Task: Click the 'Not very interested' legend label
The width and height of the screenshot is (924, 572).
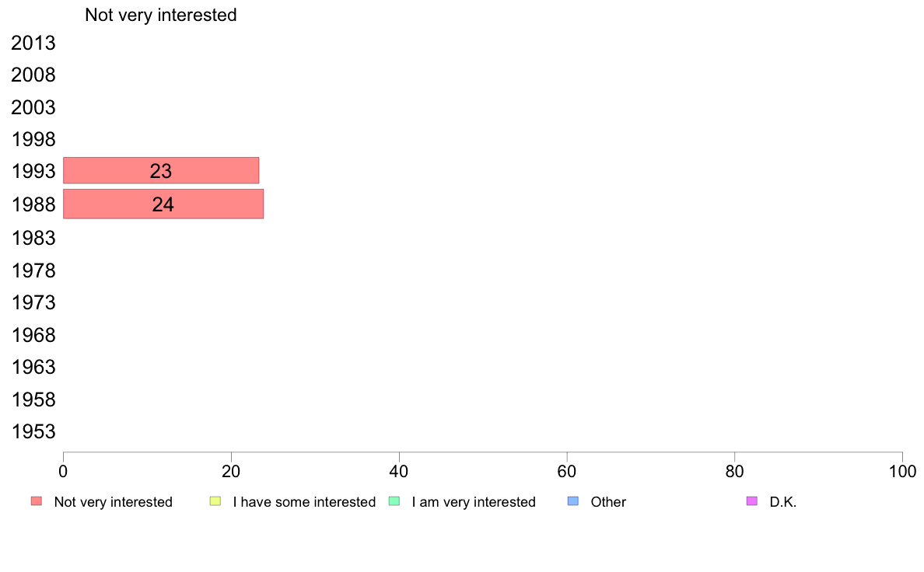Action: click(x=113, y=502)
